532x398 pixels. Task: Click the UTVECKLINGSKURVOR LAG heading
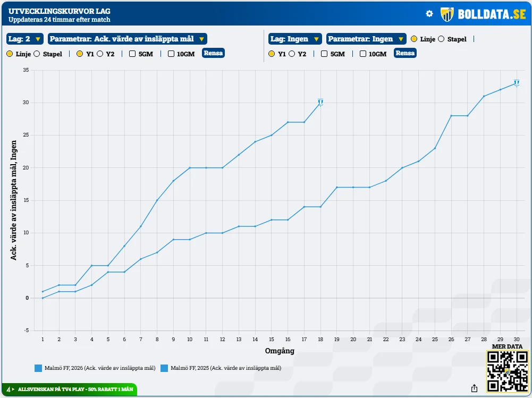(x=60, y=11)
